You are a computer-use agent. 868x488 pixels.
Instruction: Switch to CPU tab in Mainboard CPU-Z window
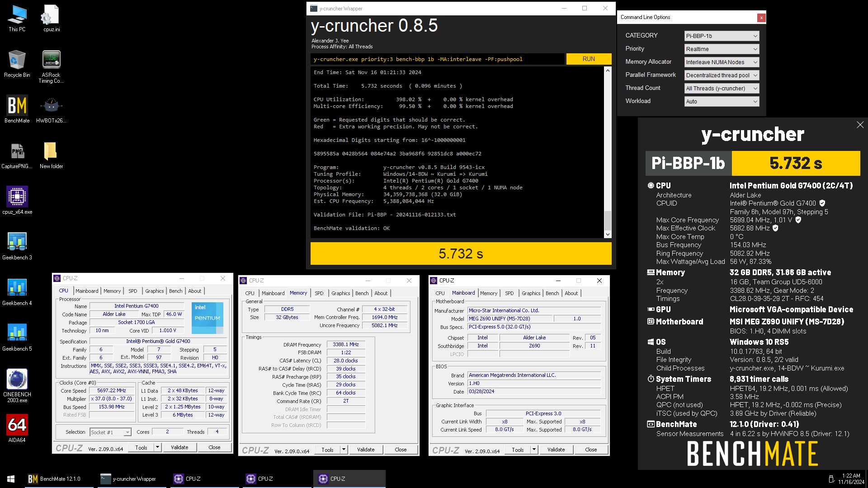[x=440, y=293]
